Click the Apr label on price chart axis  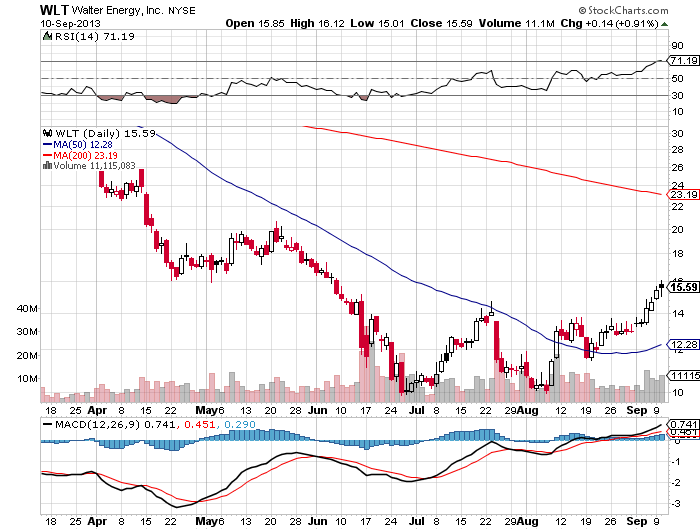[97, 411]
